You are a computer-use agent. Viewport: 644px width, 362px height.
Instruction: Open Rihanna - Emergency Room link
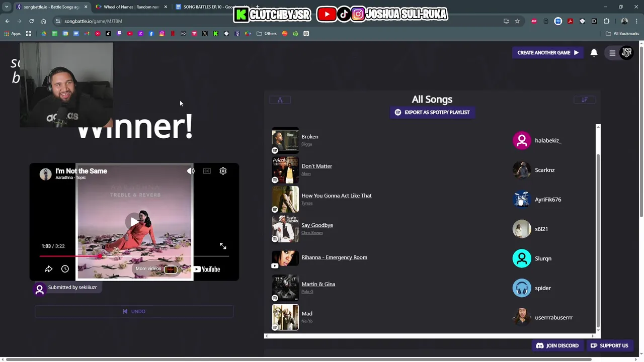pos(334,257)
